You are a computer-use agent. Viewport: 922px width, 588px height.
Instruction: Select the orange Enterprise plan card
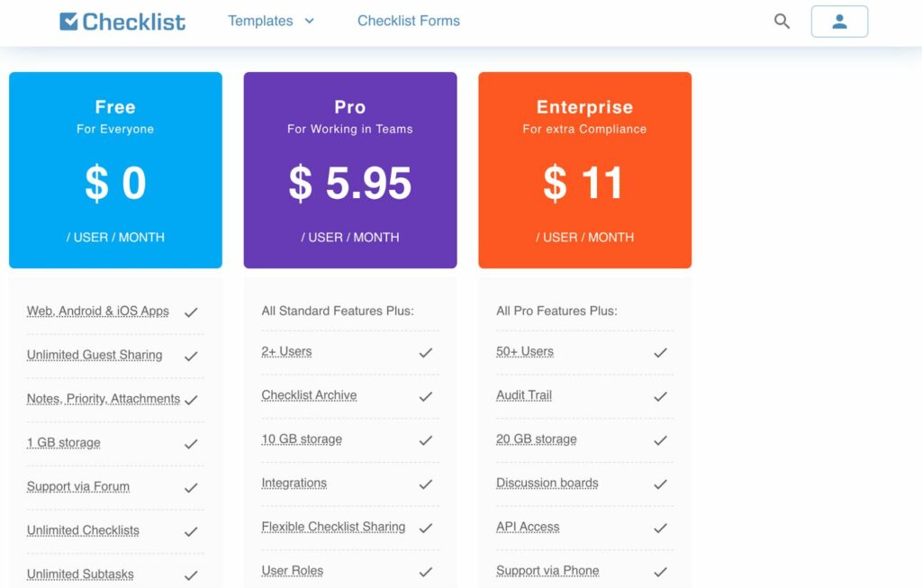(x=584, y=170)
